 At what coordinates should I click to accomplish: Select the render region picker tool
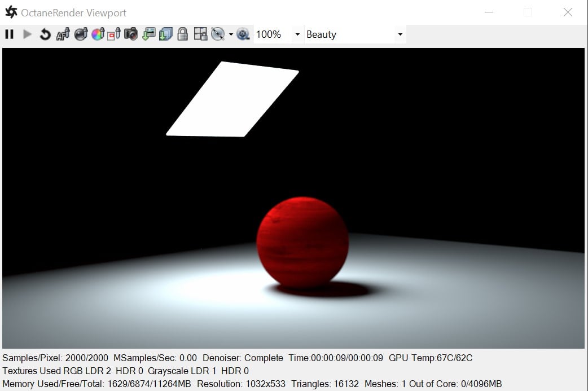(114, 34)
